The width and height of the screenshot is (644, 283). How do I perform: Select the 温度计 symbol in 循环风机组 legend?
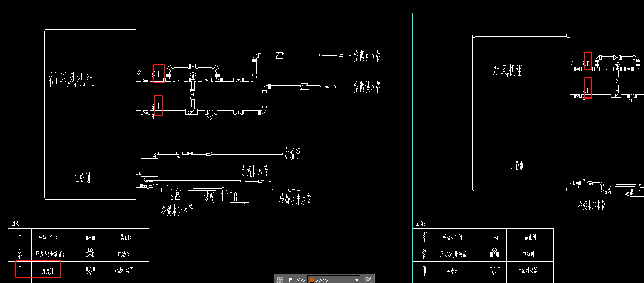tap(20, 270)
